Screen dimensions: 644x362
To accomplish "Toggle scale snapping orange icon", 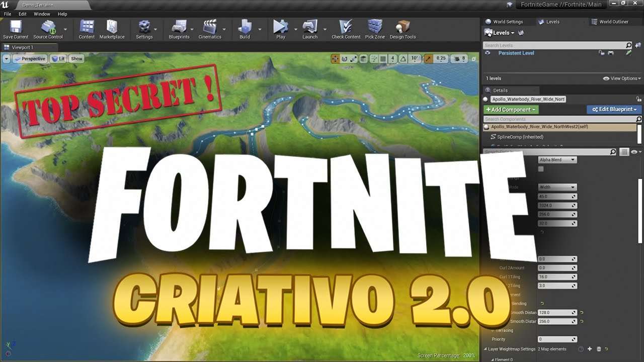I will (428, 58).
